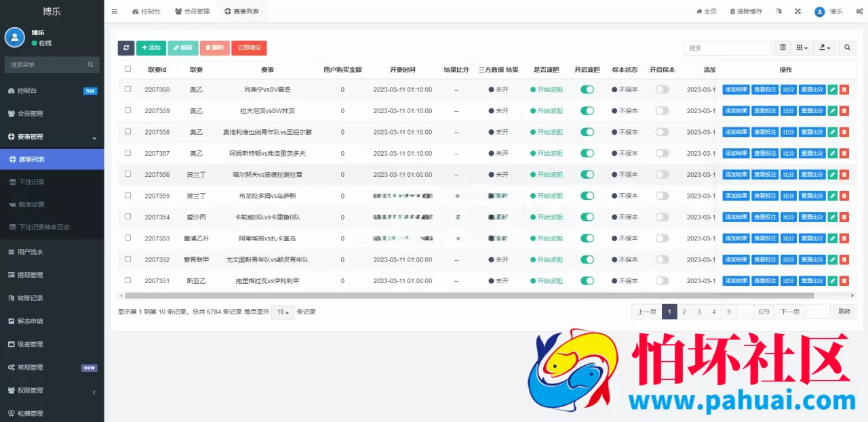Check the checkbox for row 2207360
Viewport: 868px width, 422px height.
[x=127, y=89]
